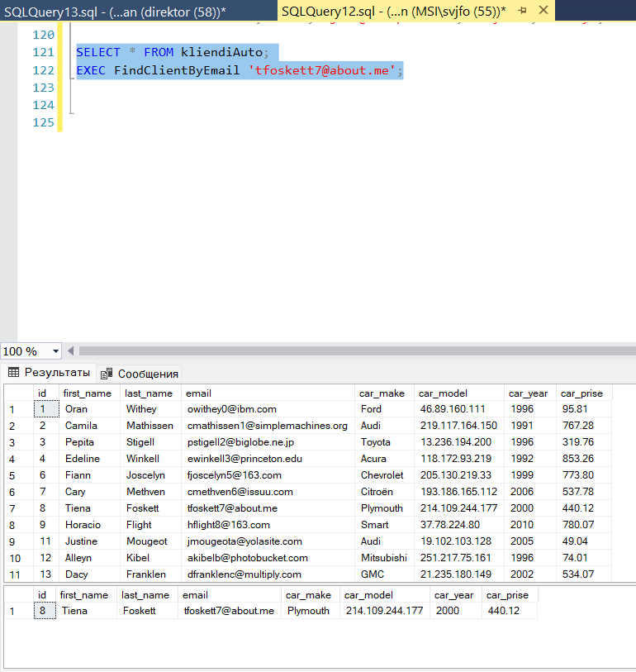
Task: Click the car_prise column header in top grid
Action: click(584, 393)
